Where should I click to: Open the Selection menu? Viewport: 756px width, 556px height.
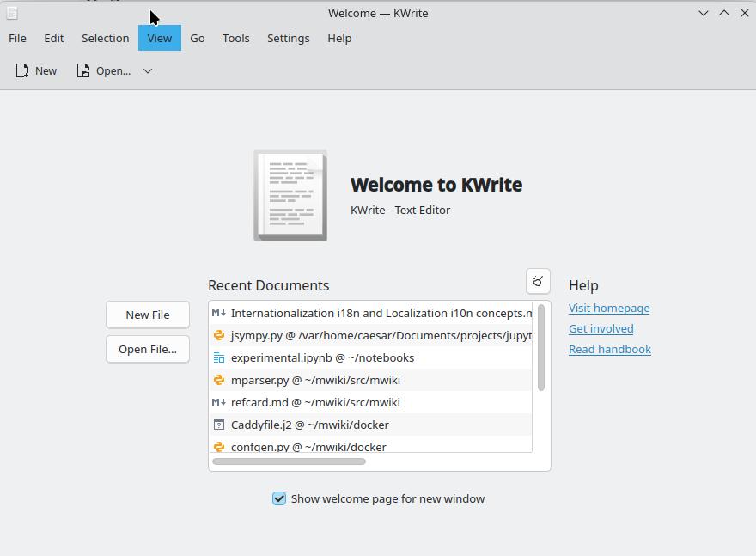(105, 38)
